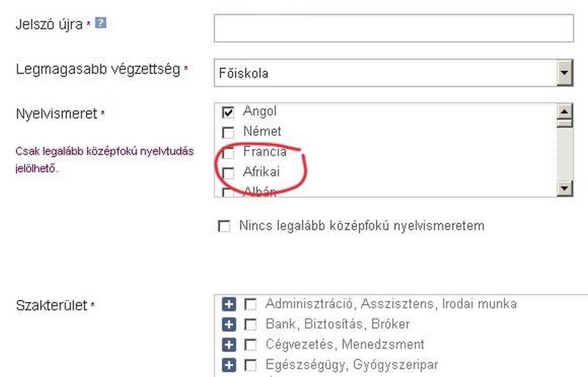This screenshot has width=588, height=377.
Task: Click the help icon beside Jelszó újra
Action: (x=101, y=23)
